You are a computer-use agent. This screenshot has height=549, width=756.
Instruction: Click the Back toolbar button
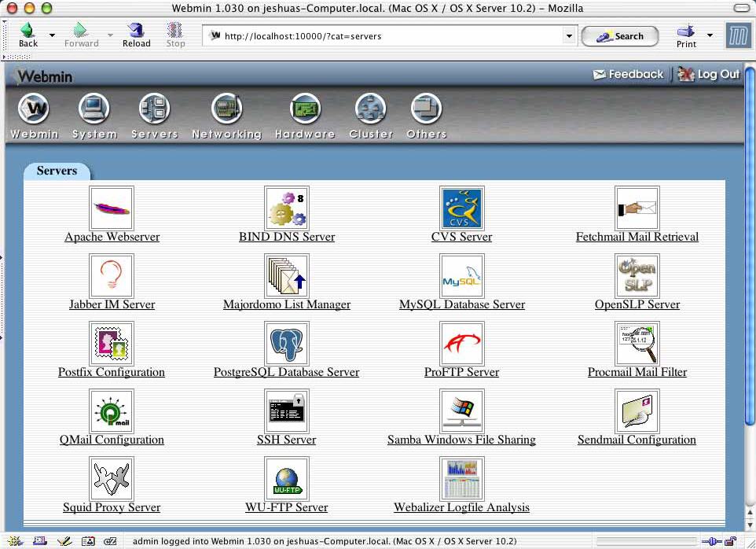28,35
